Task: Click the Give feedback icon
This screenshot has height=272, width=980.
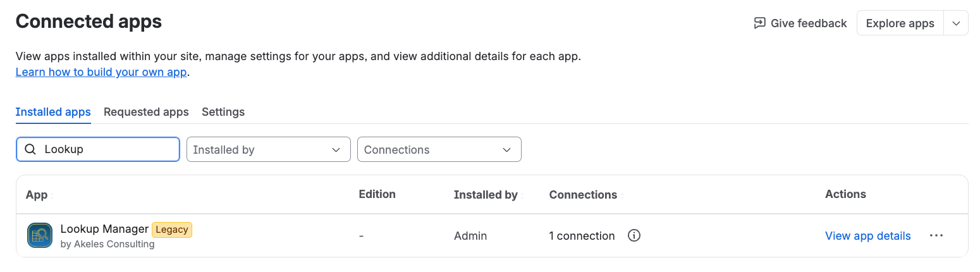Action: tap(759, 23)
